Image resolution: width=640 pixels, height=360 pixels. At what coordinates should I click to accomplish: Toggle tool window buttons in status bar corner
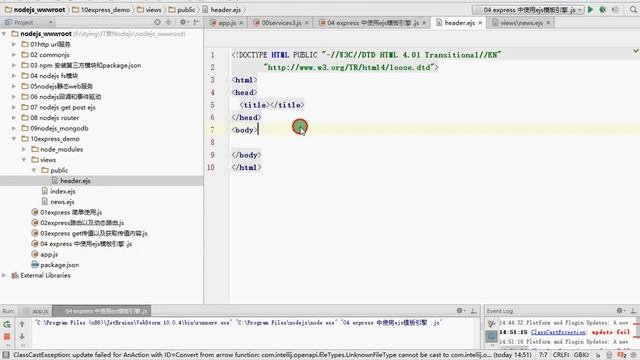pyautogui.click(x=5, y=355)
